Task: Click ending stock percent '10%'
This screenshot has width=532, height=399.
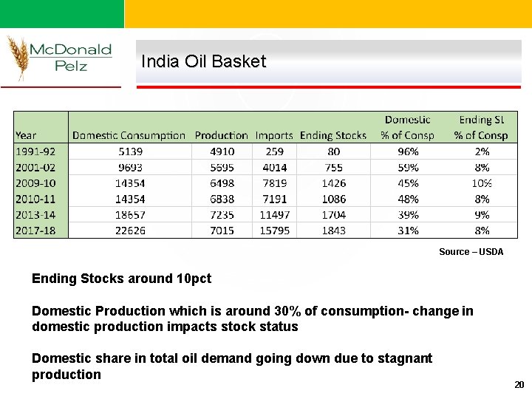Action: tap(482, 183)
